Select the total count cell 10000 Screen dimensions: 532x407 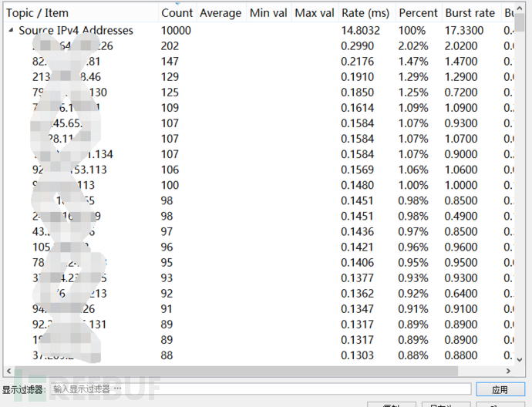pyautogui.click(x=176, y=31)
